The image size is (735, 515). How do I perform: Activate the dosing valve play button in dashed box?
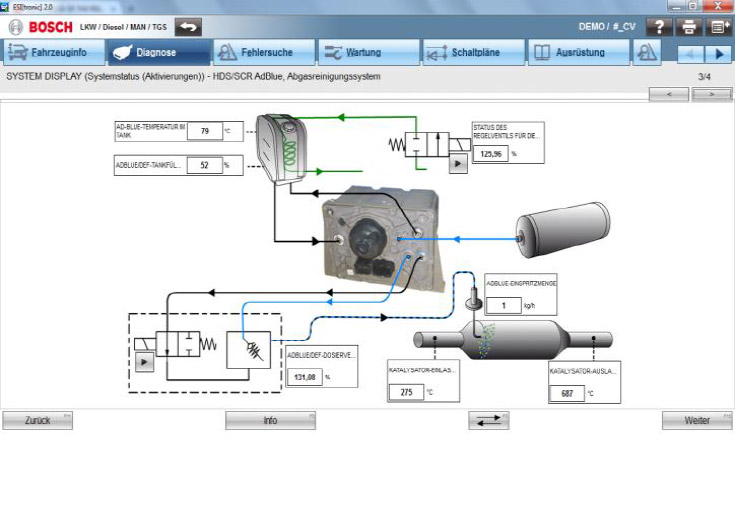pyautogui.click(x=144, y=362)
